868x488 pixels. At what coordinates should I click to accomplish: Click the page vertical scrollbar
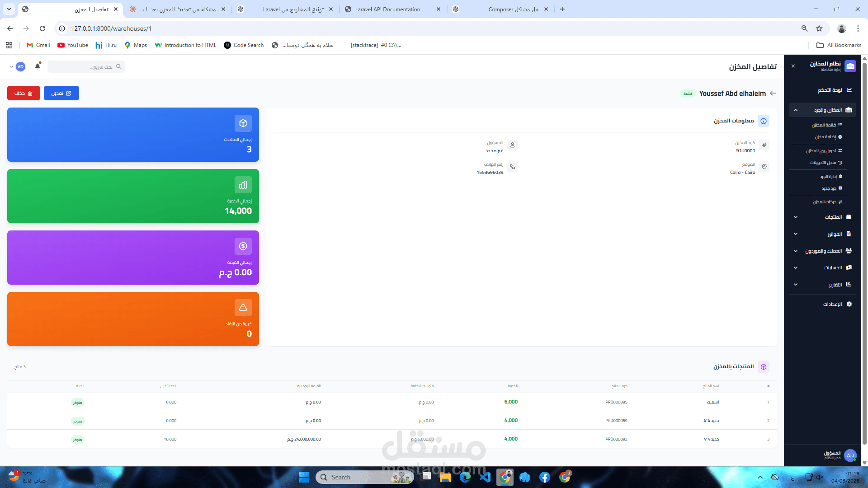[x=864, y=253]
